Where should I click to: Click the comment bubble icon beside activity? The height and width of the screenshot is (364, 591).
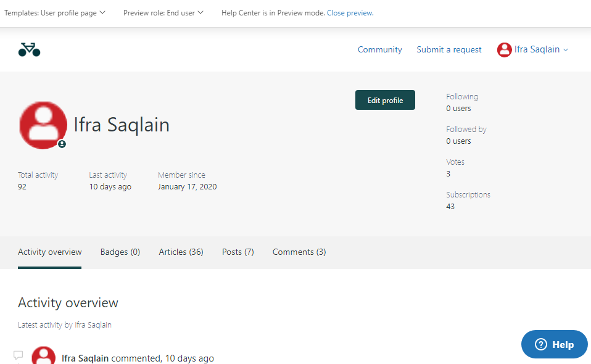pyautogui.click(x=18, y=355)
